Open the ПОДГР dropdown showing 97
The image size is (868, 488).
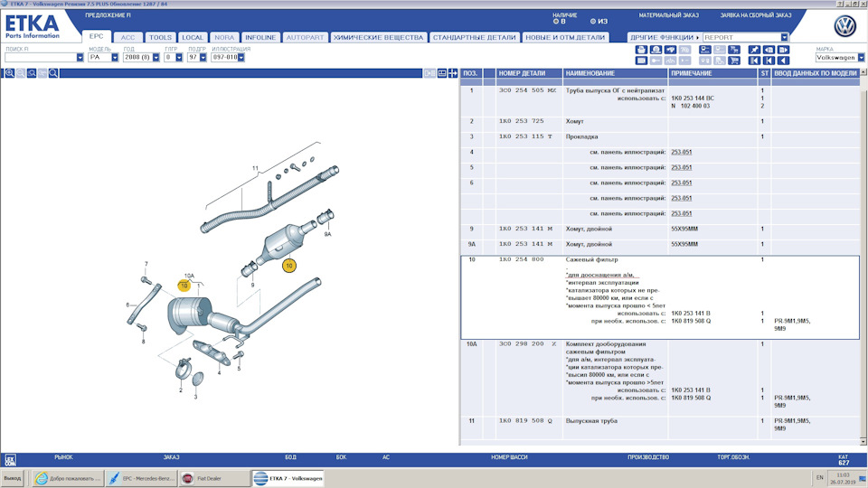coord(203,58)
